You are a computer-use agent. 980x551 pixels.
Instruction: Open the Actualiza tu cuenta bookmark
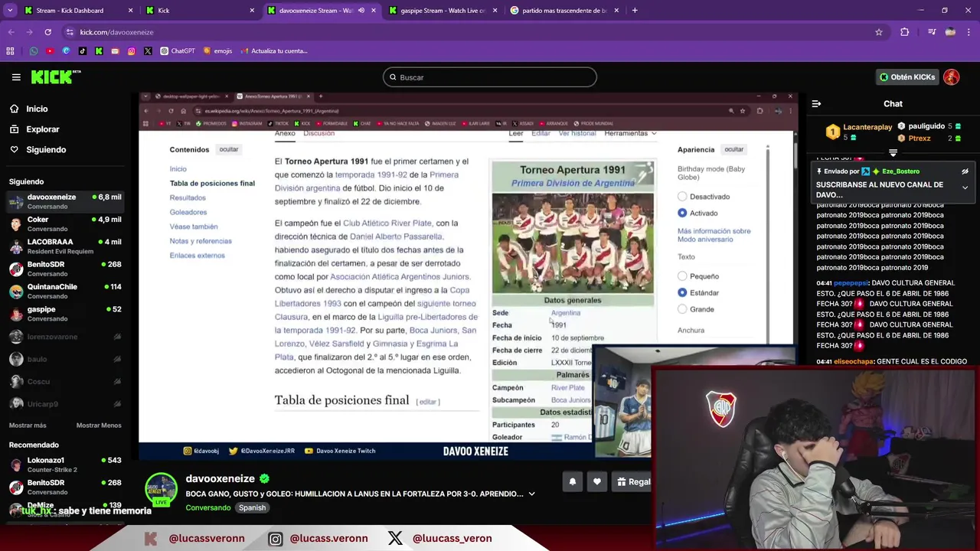click(x=274, y=51)
